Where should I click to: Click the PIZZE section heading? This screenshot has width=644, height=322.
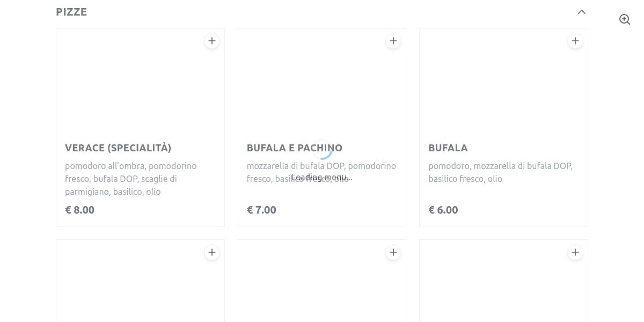[71, 12]
